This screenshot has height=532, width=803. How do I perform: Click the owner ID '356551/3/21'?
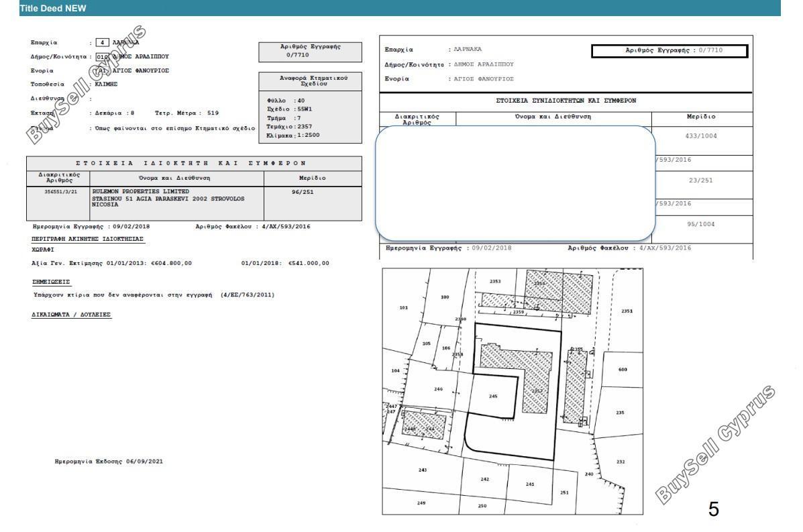(61, 192)
